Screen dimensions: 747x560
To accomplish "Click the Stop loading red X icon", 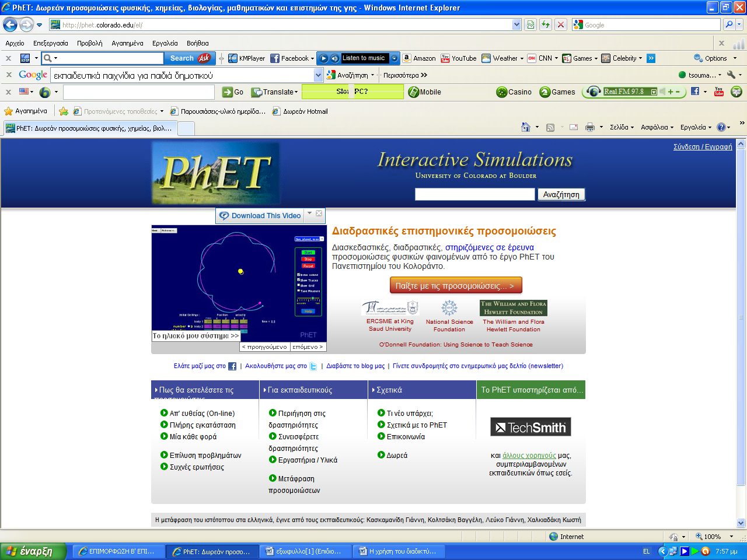I will [x=561, y=24].
